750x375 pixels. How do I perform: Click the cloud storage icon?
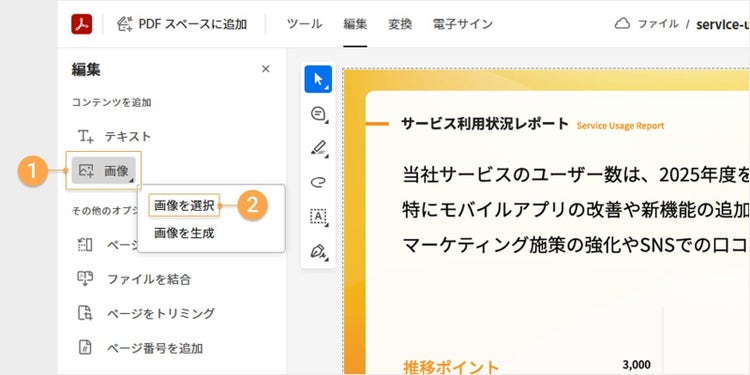pyautogui.click(x=622, y=24)
